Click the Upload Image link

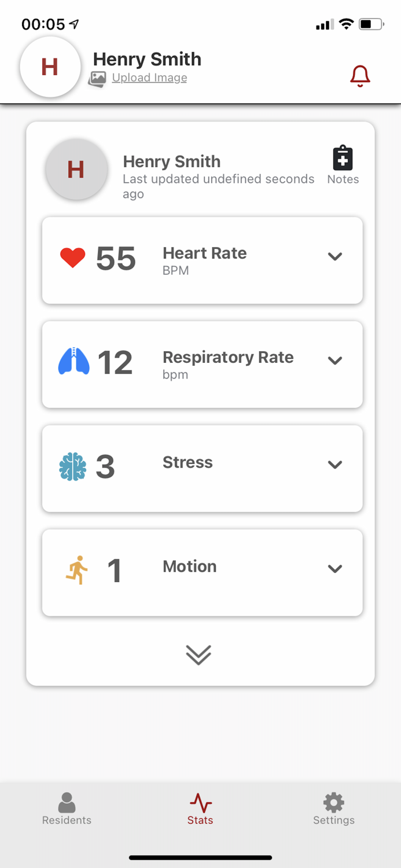coord(149,78)
